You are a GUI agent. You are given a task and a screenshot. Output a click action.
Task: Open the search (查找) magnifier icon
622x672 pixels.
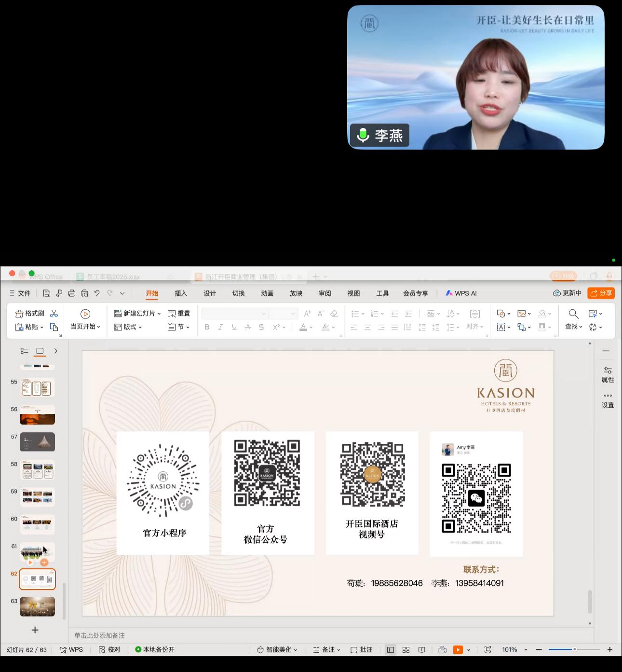(x=573, y=314)
